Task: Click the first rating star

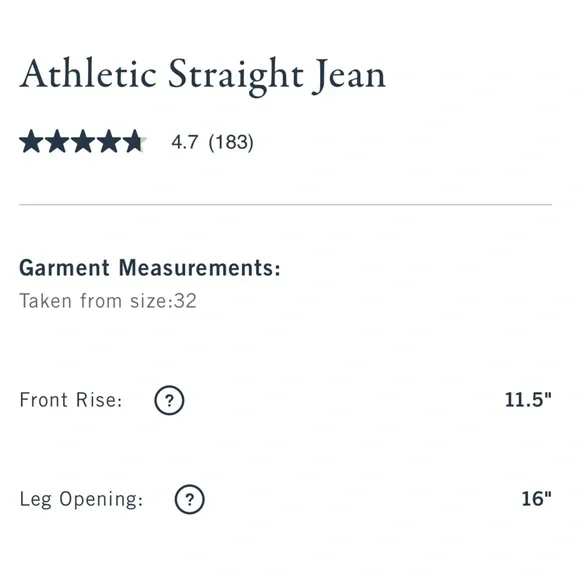Action: (x=31, y=141)
